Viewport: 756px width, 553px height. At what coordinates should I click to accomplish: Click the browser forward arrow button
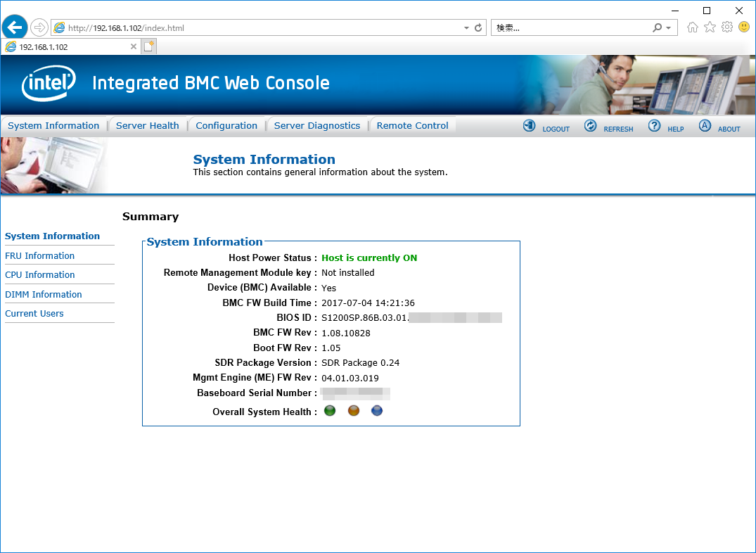(x=39, y=27)
